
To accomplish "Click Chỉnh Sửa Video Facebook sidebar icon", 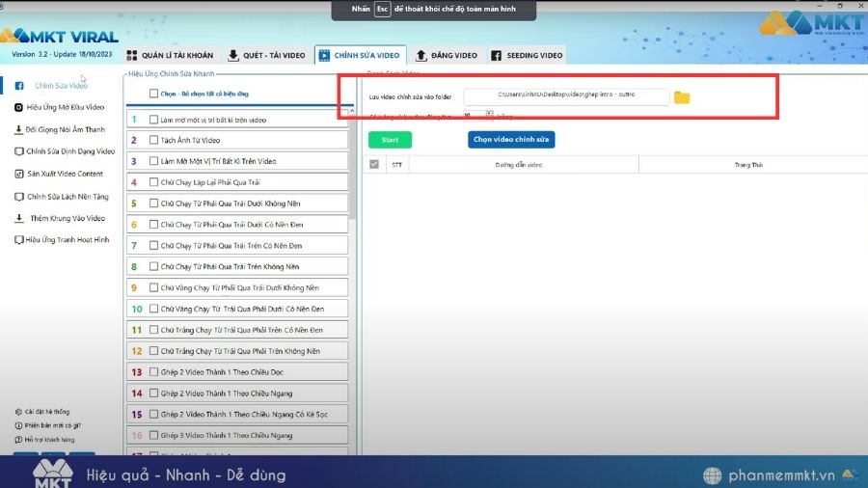I will [x=19, y=86].
